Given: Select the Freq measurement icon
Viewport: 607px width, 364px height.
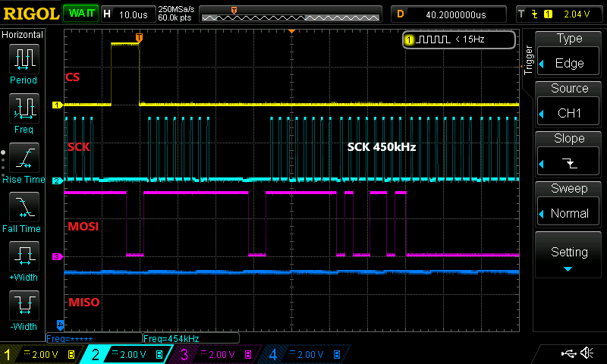Looking at the screenshot, I should pyautogui.click(x=24, y=108).
